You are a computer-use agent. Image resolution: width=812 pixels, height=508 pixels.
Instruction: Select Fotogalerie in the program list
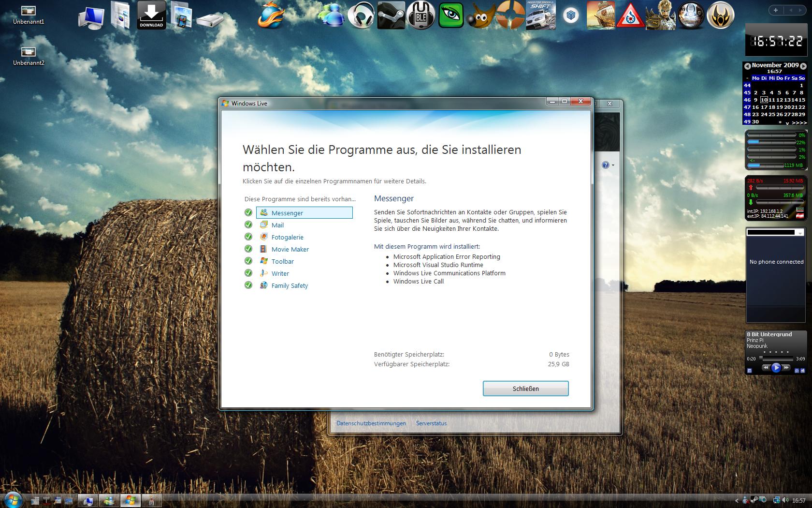tap(287, 237)
